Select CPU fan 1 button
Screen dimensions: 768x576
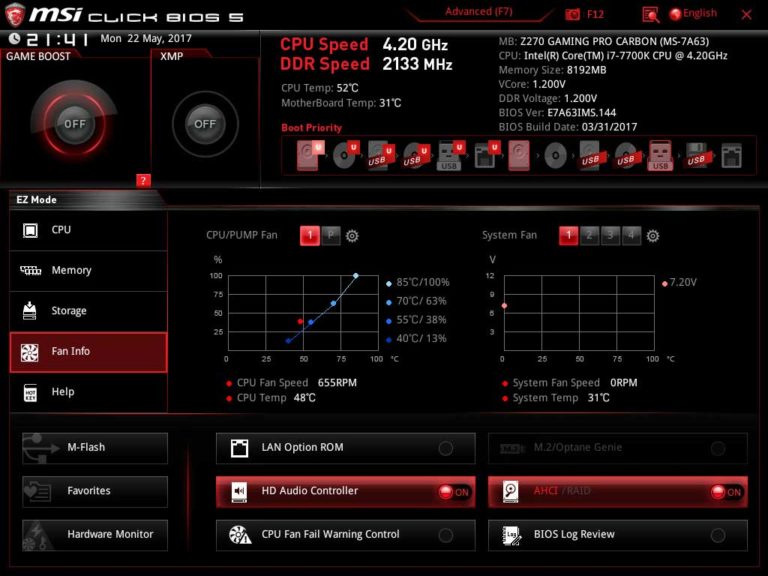pyautogui.click(x=310, y=236)
